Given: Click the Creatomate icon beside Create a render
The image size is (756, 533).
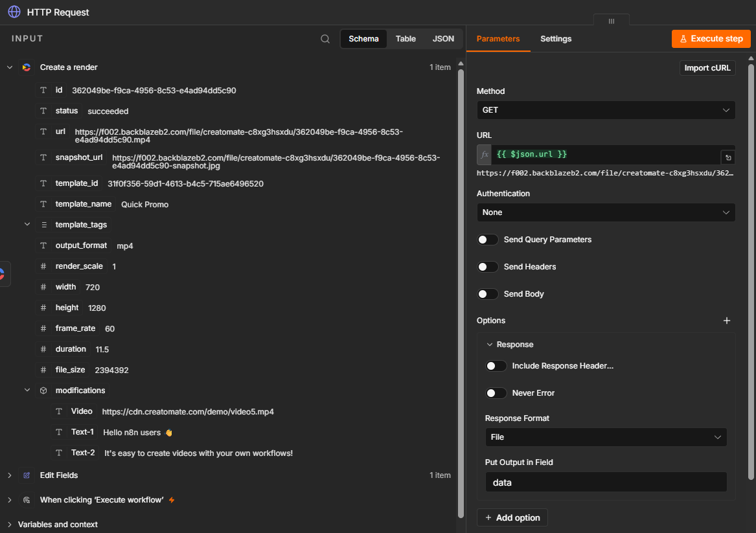Looking at the screenshot, I should tap(27, 67).
